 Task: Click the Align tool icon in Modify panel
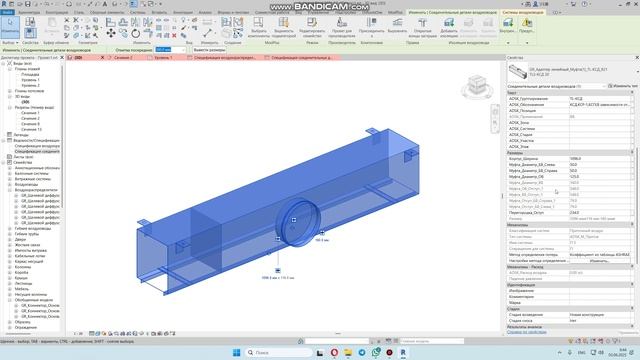pos(111,22)
